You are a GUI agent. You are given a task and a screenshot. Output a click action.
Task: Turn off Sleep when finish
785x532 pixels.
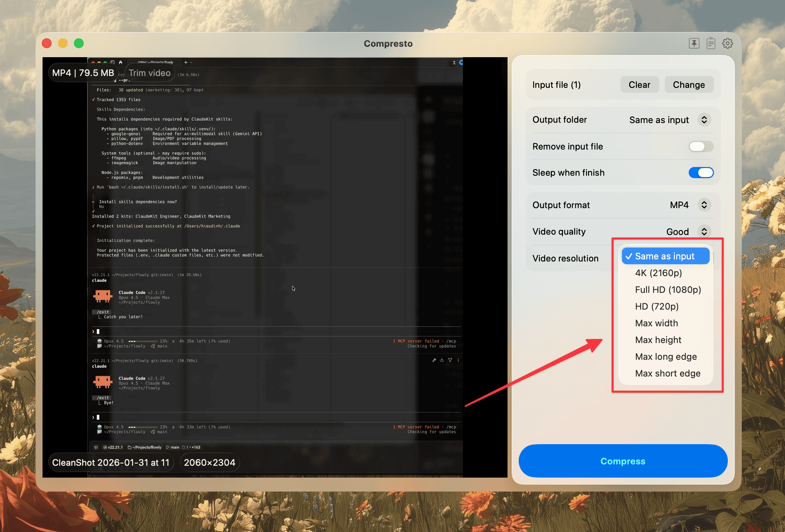(x=701, y=173)
